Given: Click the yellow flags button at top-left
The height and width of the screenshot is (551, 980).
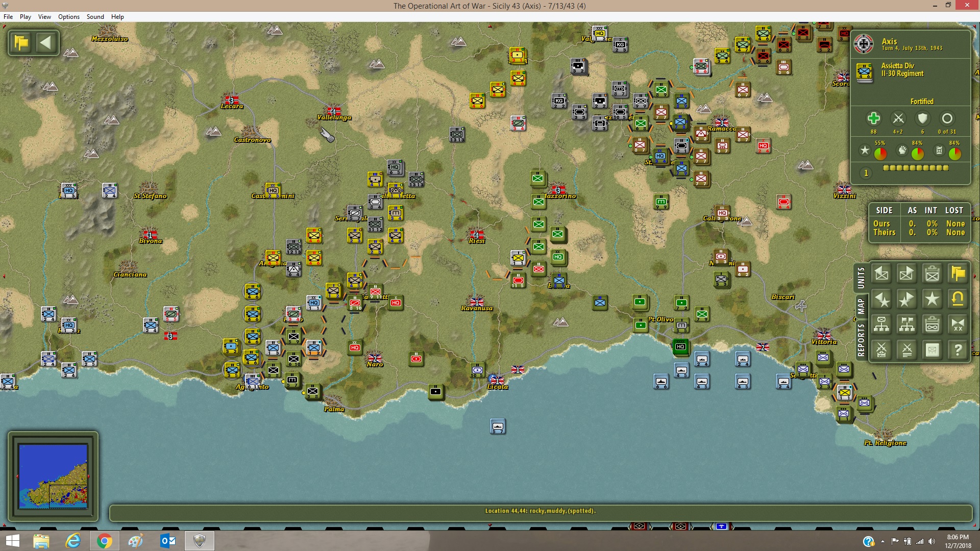Looking at the screenshot, I should (x=21, y=43).
